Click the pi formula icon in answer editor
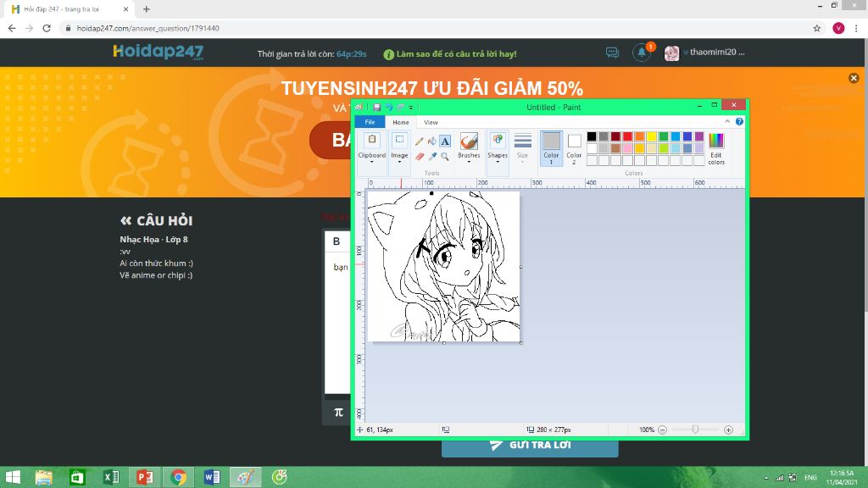 coord(338,413)
